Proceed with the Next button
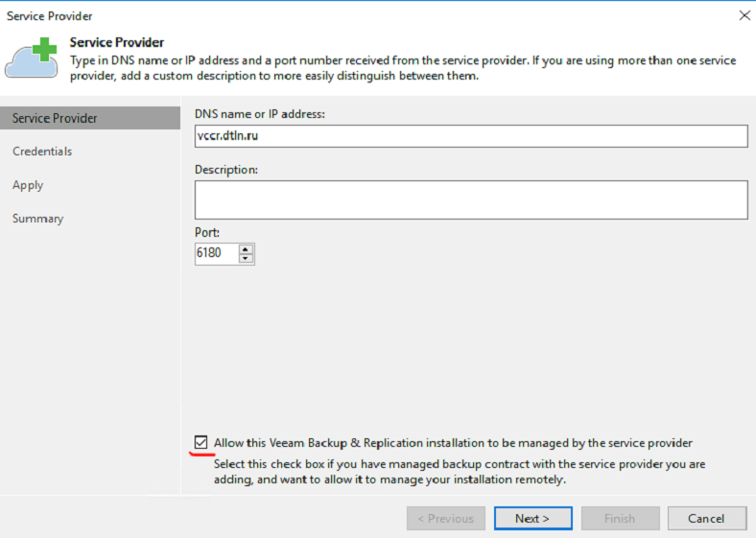This screenshot has height=538, width=756. pos(532,518)
